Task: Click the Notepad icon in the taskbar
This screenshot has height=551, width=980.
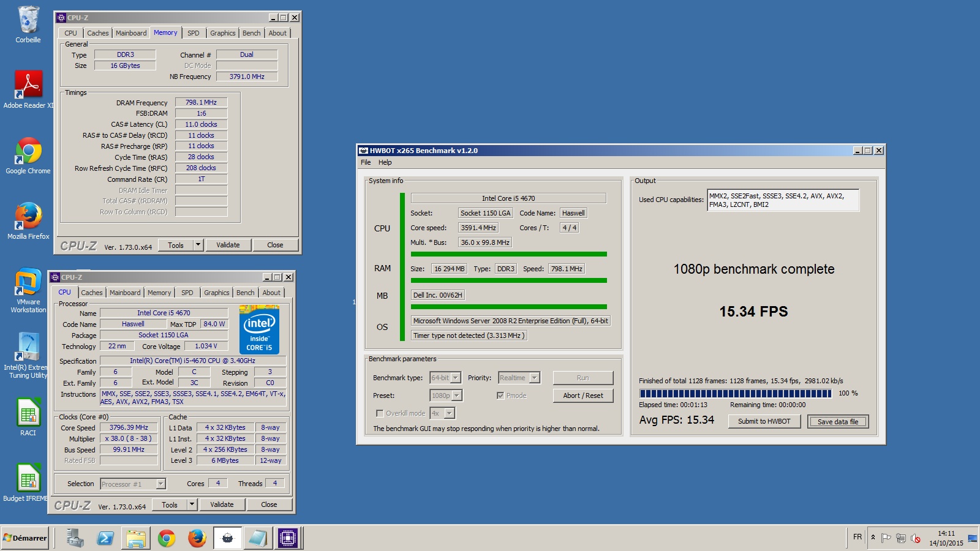Action: click(257, 538)
